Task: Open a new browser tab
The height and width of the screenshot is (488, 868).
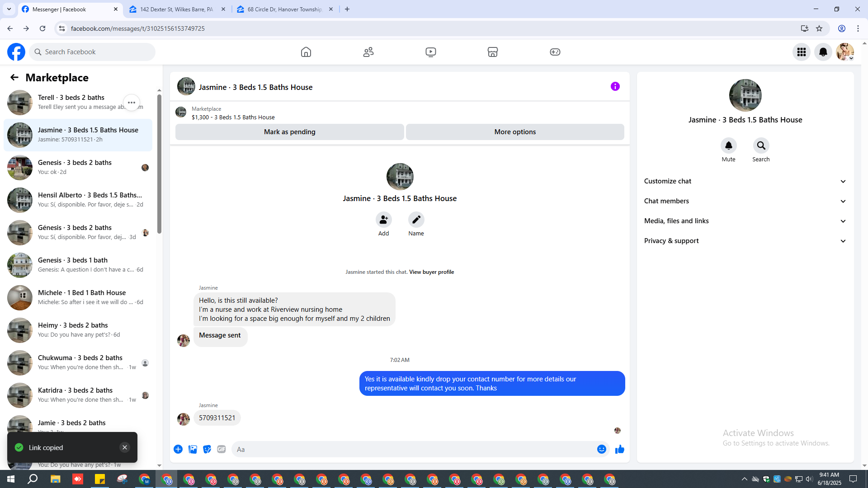Action: (x=347, y=9)
